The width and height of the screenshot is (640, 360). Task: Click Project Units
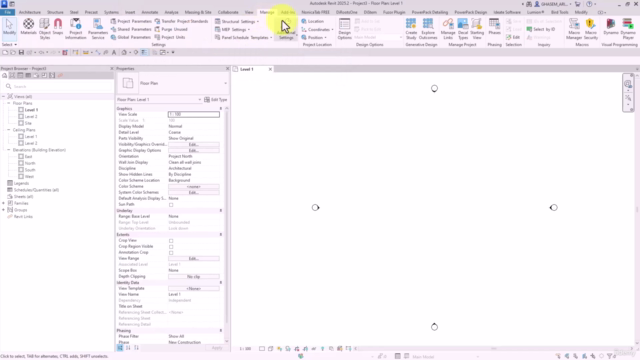point(170,37)
